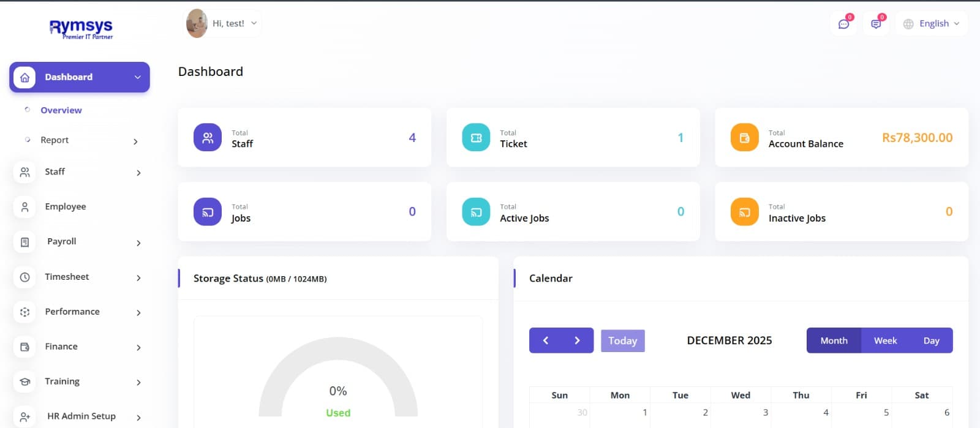The width and height of the screenshot is (980, 428).
Task: Click the storage usage gauge
Action: point(338,377)
